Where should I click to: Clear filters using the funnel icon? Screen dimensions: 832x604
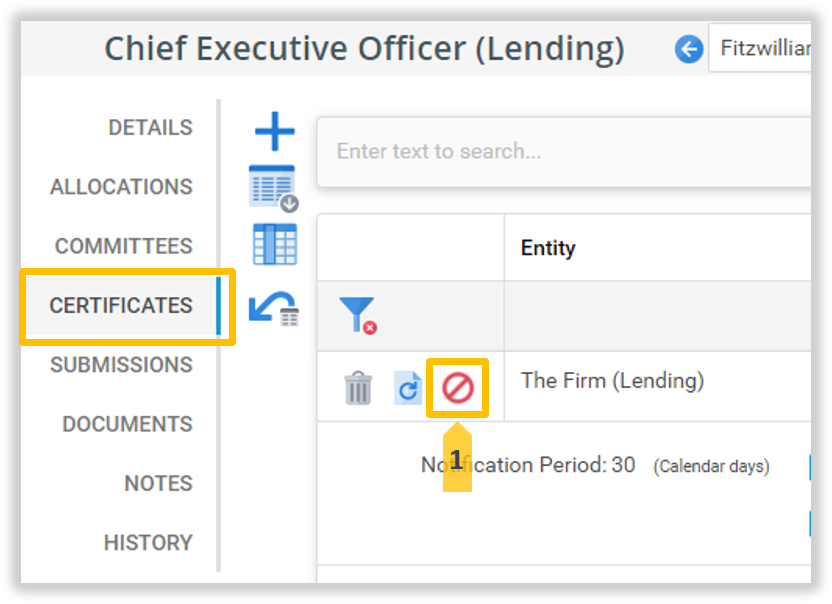(x=356, y=315)
